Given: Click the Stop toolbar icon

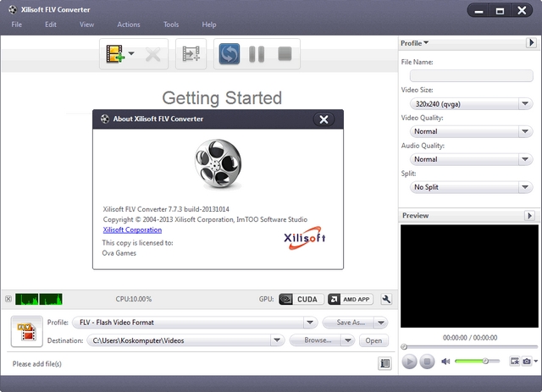Looking at the screenshot, I should coord(285,54).
